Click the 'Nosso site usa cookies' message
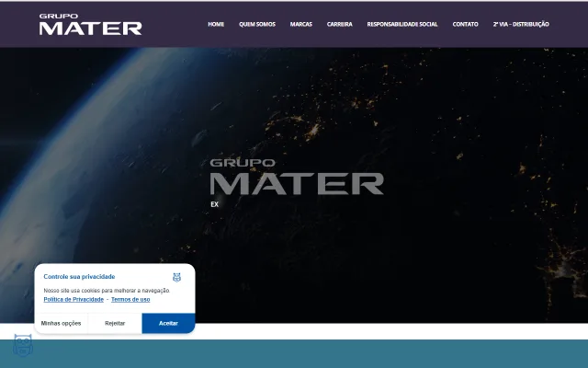588x368 pixels. tap(107, 291)
